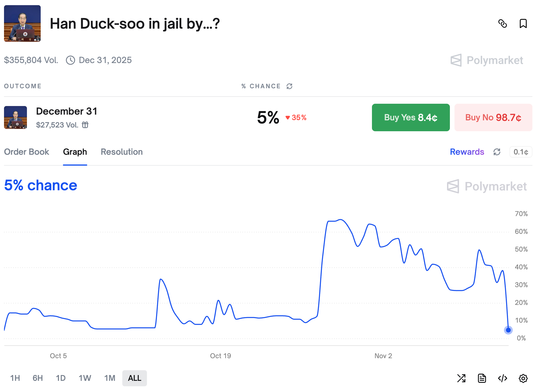This screenshot has height=392, width=537.
Task: Open the embed code icon
Action: [x=503, y=378]
